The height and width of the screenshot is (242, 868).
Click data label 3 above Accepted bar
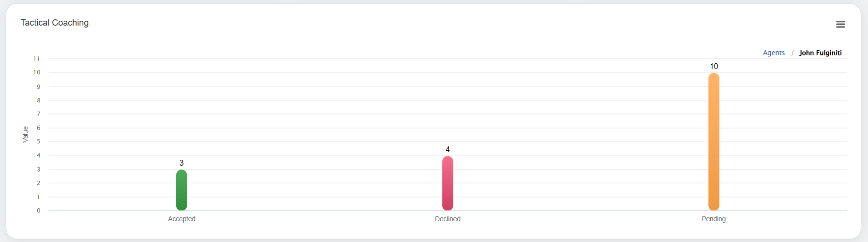click(x=181, y=163)
